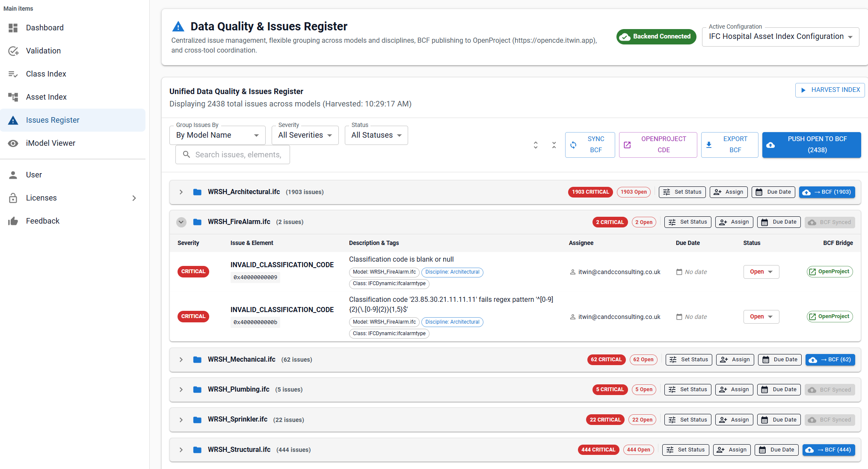The height and width of the screenshot is (469, 868).
Task: Open Group Issues By dropdown
Action: coord(217,135)
